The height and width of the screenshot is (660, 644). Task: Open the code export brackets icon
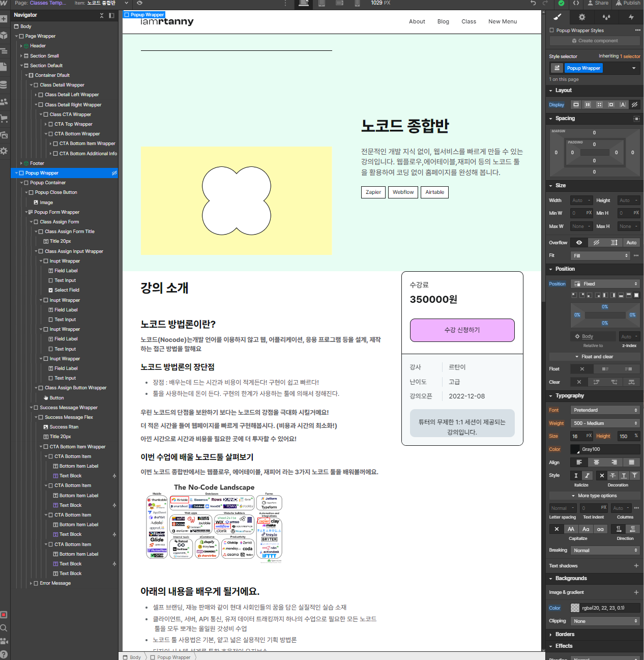(576, 3)
